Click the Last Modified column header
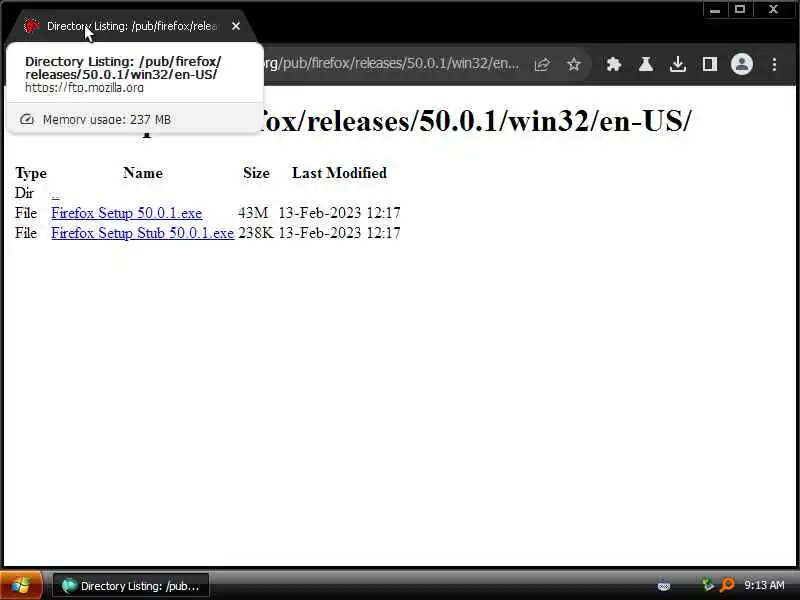This screenshot has width=800, height=600. coord(339,173)
